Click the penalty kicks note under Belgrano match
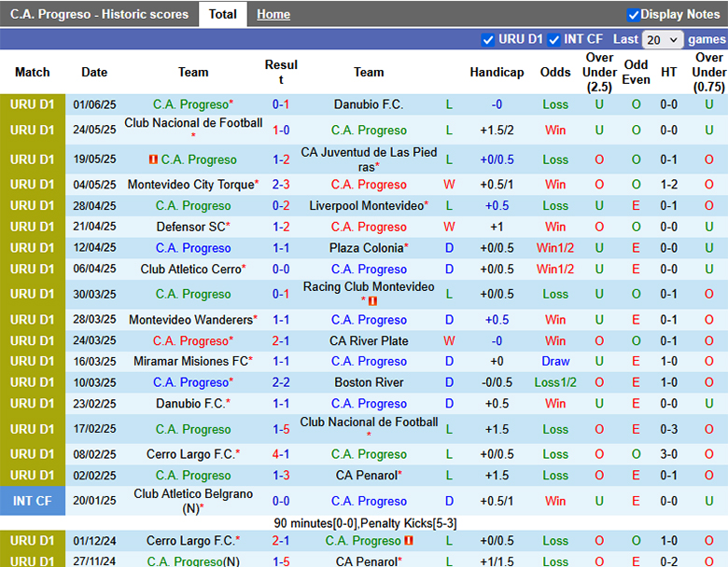 coord(365,523)
